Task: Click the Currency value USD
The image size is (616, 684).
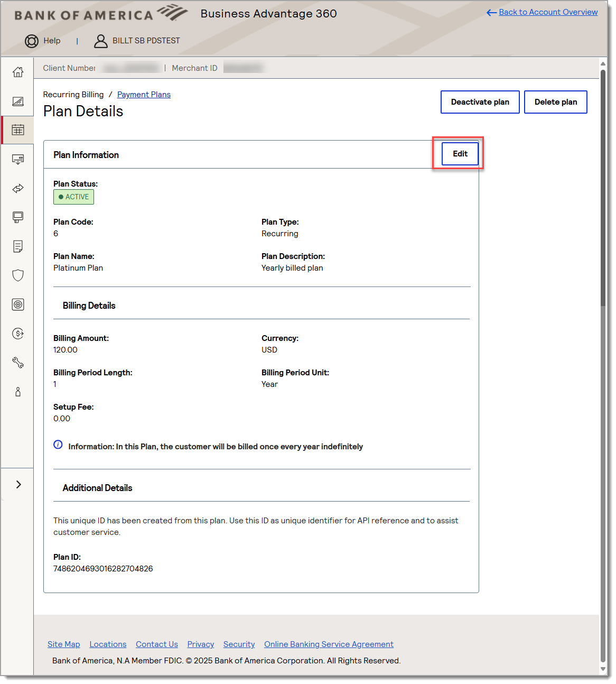Action: (x=269, y=350)
